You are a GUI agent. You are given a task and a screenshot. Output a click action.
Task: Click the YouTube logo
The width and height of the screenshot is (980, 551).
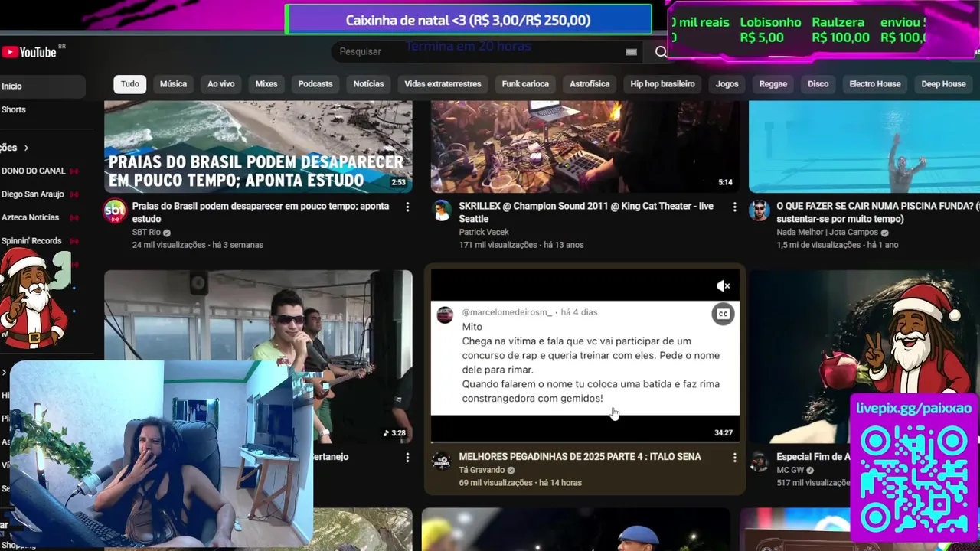29,52
